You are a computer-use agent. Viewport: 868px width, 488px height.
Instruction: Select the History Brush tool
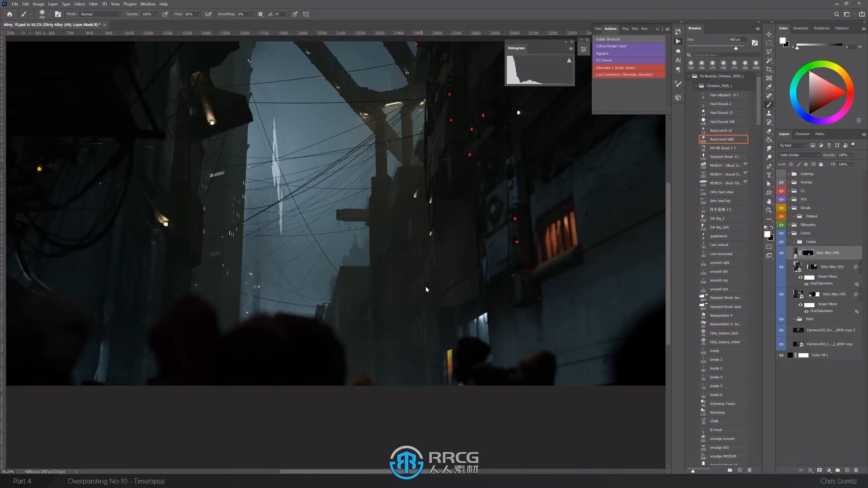(x=769, y=122)
